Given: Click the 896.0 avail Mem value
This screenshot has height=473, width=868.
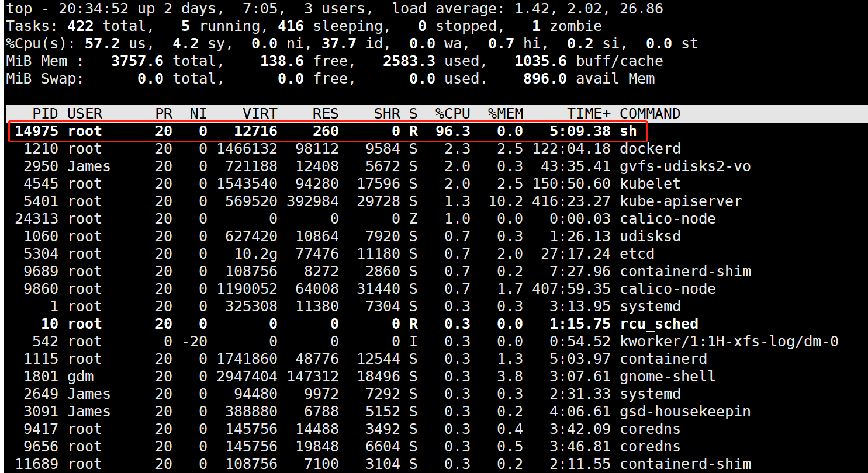Looking at the screenshot, I should [545, 79].
